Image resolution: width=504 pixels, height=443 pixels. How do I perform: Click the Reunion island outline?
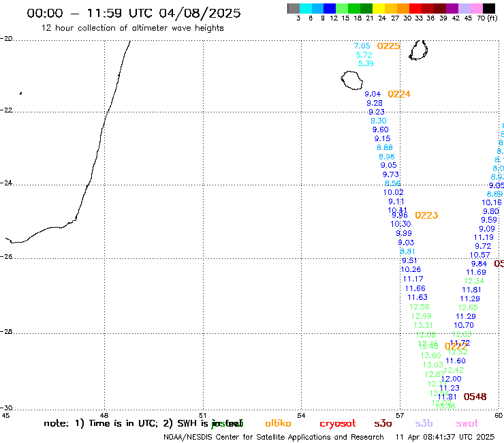pos(352,80)
